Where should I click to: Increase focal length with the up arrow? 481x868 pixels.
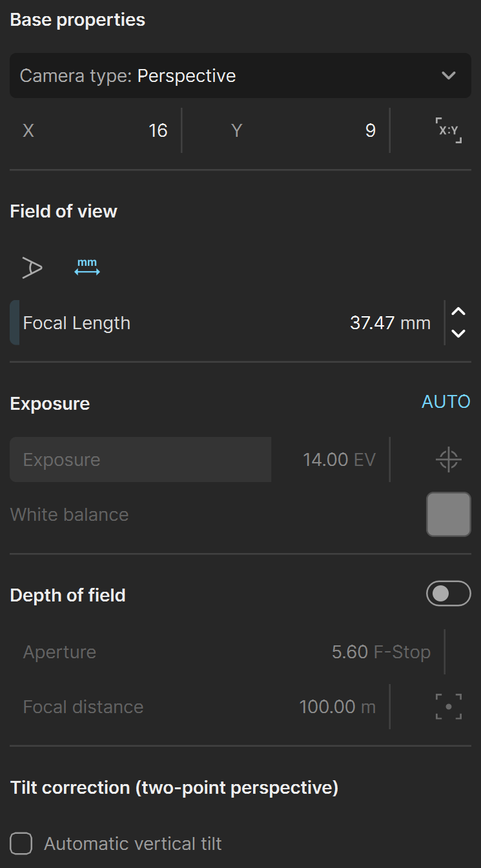tap(458, 312)
